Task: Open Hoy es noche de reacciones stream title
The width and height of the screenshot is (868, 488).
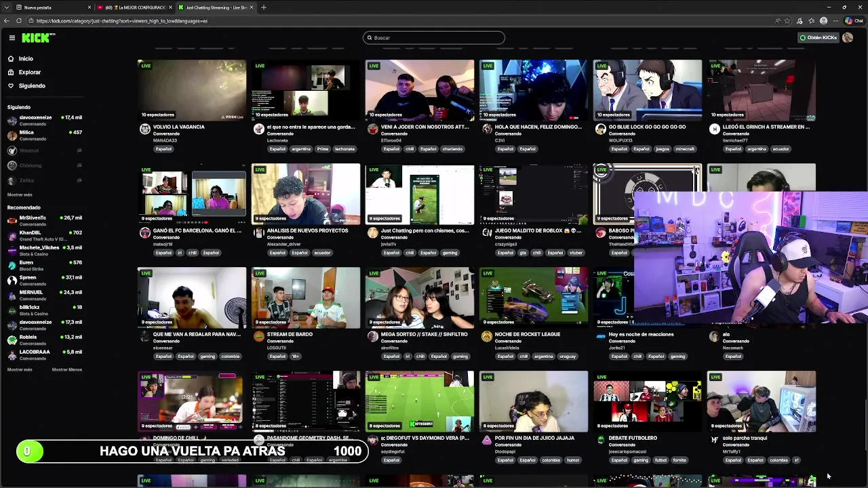Action: pos(641,334)
